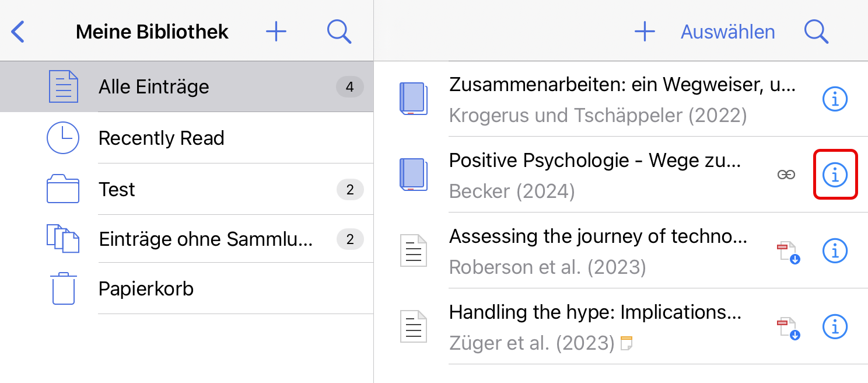This screenshot has height=383, width=868.
Task: Download the PDF attachment for the Roberson et al. entry
Action: point(787,252)
